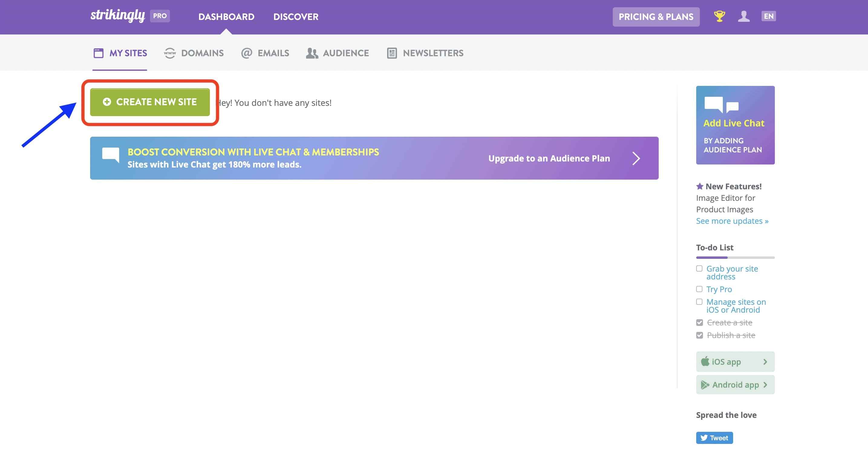
Task: Open the user account profile icon
Action: [x=744, y=16]
